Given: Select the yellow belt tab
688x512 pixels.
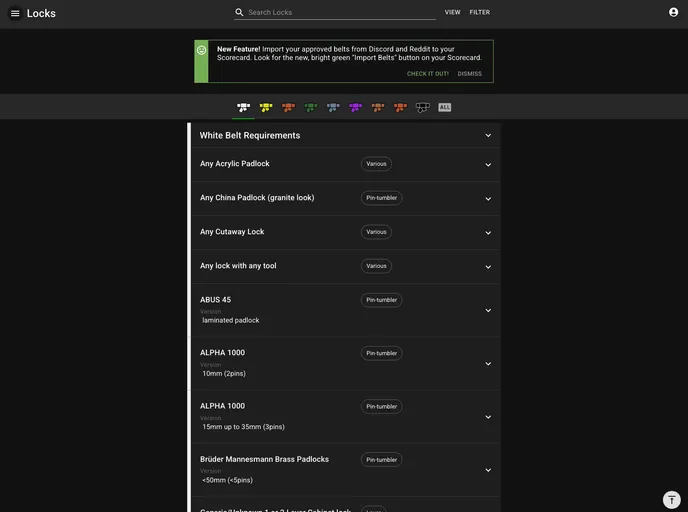Looking at the screenshot, I should pyautogui.click(x=265, y=107).
